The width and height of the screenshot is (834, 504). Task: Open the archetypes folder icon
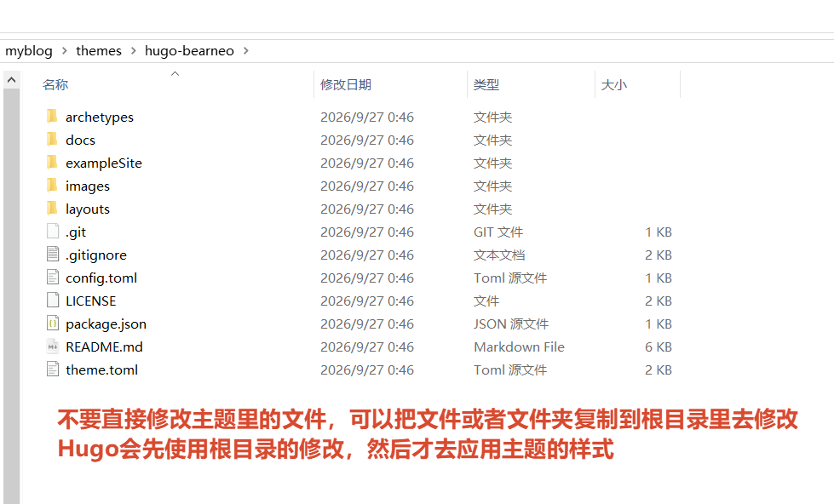click(52, 116)
